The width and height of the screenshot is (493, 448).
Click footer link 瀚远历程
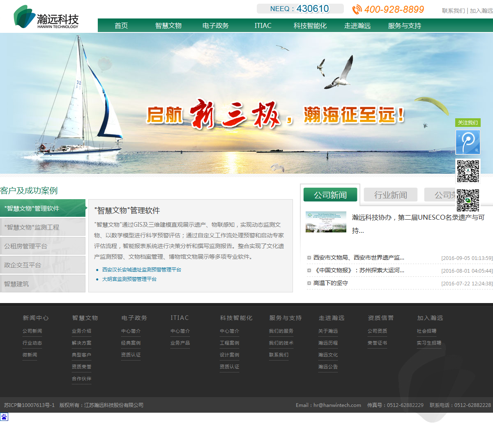tap(328, 343)
